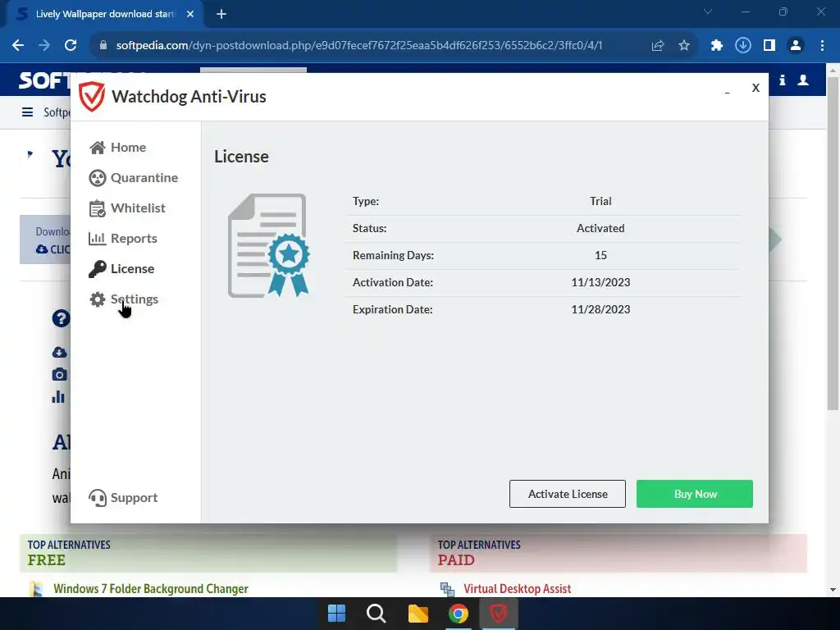Click the Activate License button

[x=568, y=494]
